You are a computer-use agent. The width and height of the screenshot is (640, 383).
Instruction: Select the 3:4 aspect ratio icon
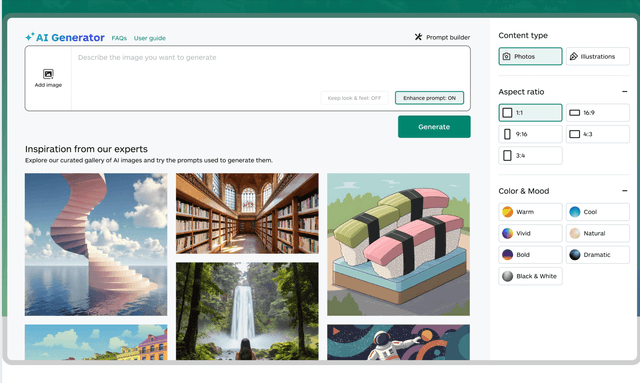[x=507, y=156]
